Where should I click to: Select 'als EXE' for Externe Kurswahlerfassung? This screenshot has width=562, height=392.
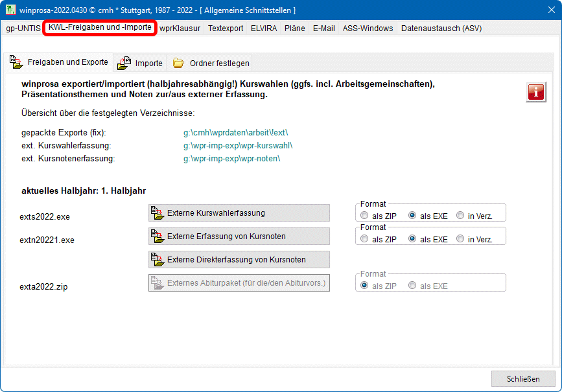pos(412,216)
